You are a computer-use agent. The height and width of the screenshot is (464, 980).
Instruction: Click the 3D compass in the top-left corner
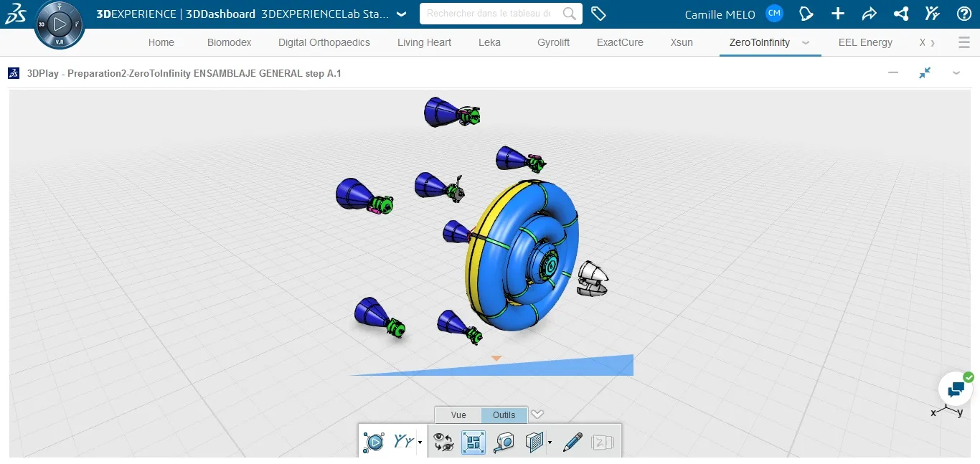click(x=60, y=24)
